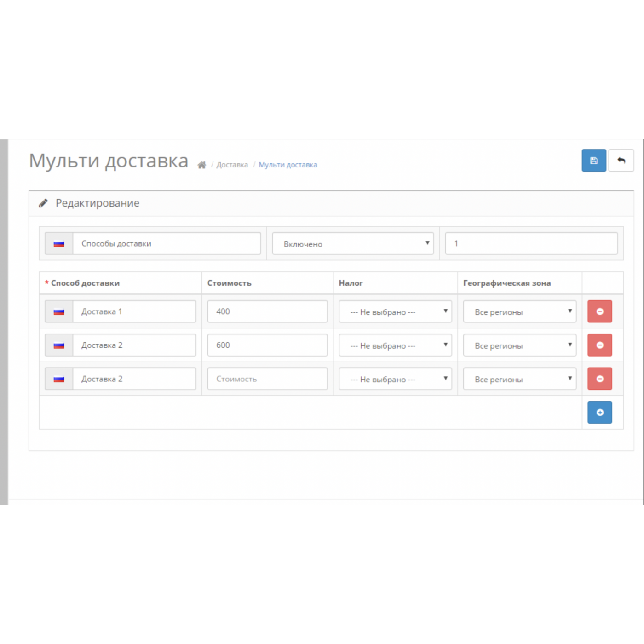Image resolution: width=644 pixels, height=644 pixels.
Task: Click the flag beside Доставка 1
Action: (59, 311)
